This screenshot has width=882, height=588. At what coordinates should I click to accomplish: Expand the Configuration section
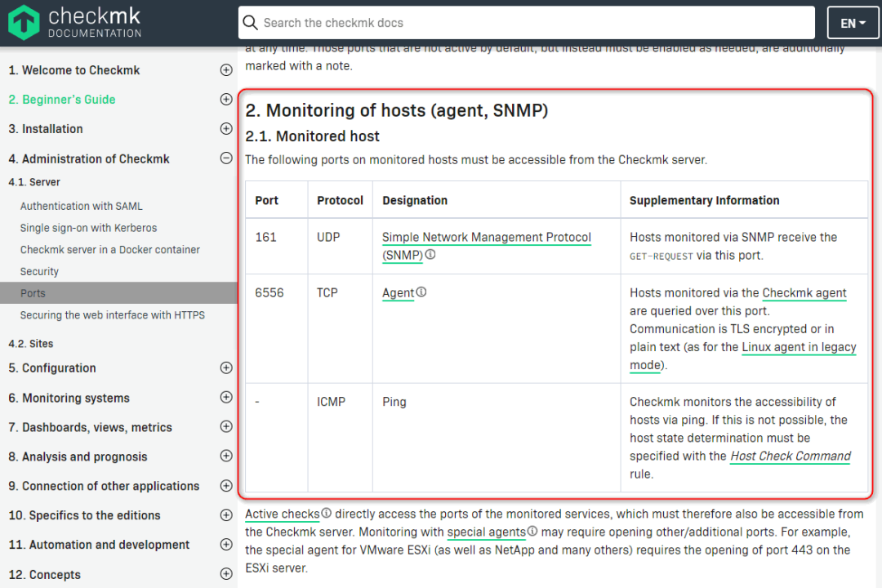[x=226, y=368]
